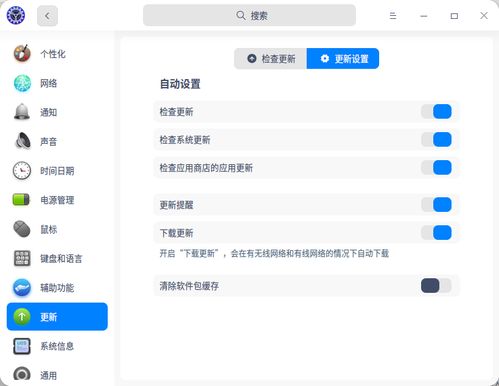Open the title bar hamburger menu

click(393, 16)
